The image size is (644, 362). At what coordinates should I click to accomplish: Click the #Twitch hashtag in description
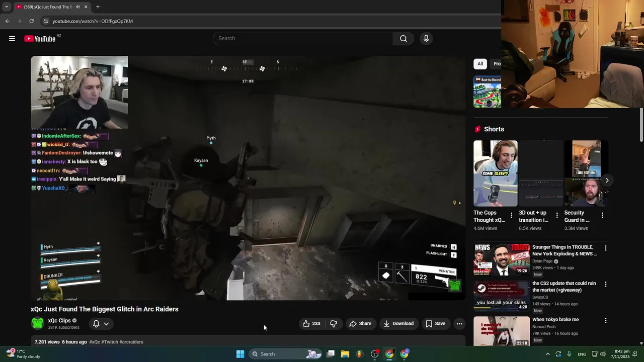point(110,342)
